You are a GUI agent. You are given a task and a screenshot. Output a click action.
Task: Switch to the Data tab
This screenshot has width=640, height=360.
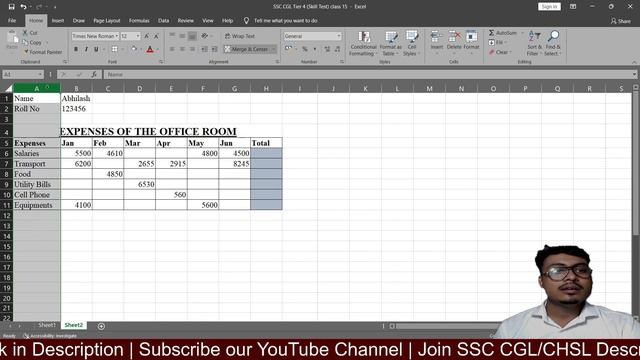pos(163,20)
